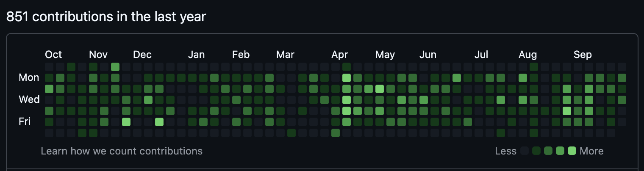The width and height of the screenshot is (644, 171).
Task: Click the 'Sep' month label
Action: (x=583, y=55)
